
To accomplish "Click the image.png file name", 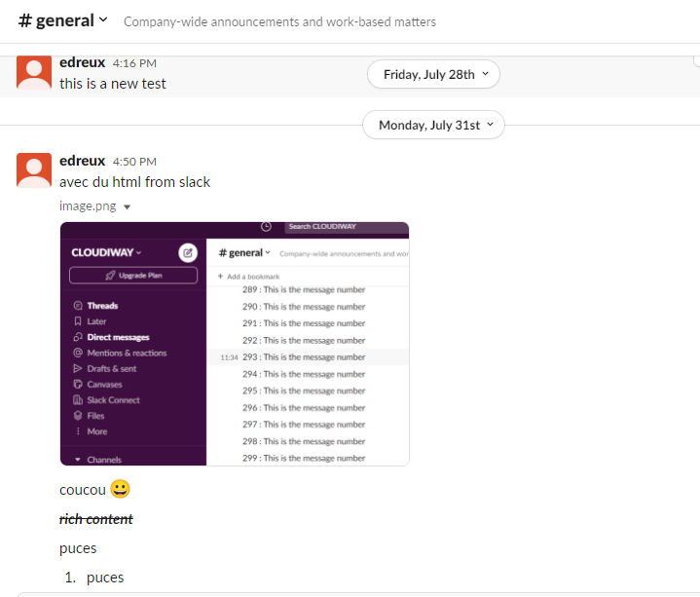I will pyautogui.click(x=88, y=206).
